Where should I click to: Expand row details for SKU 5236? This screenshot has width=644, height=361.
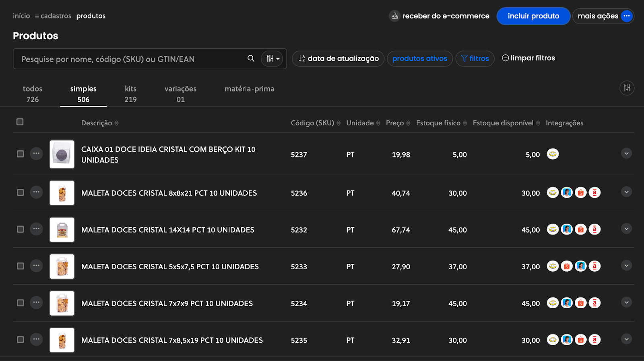click(x=626, y=192)
